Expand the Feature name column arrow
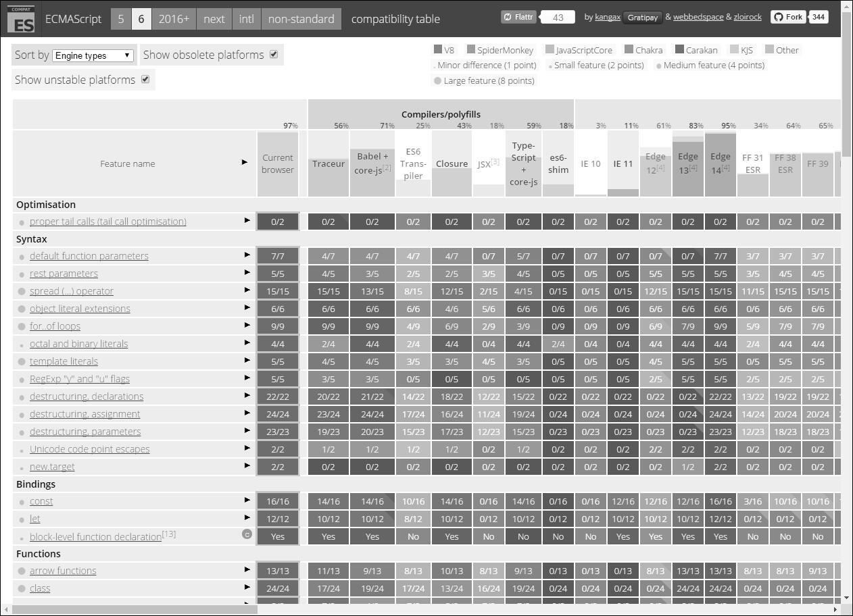853x616 pixels. point(245,162)
